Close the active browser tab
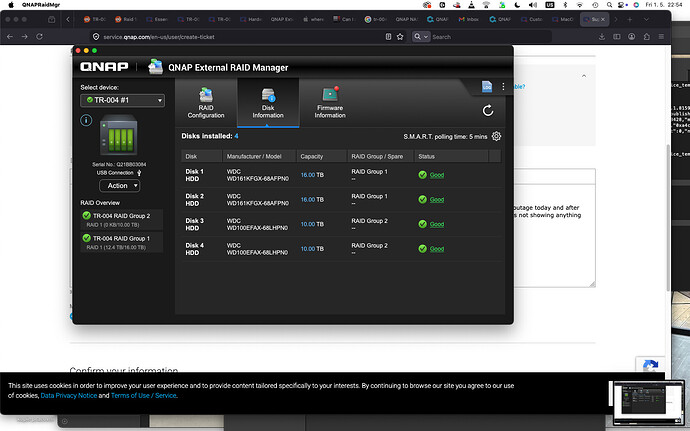The image size is (690, 431). click(603, 19)
